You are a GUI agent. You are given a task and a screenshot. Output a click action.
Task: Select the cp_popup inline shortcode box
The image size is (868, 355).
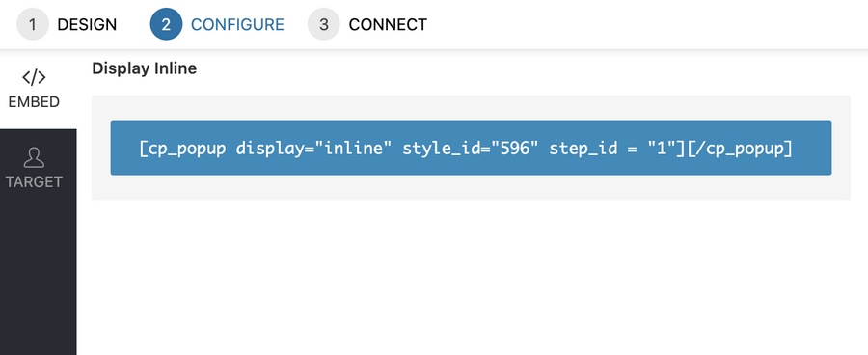pos(471,148)
